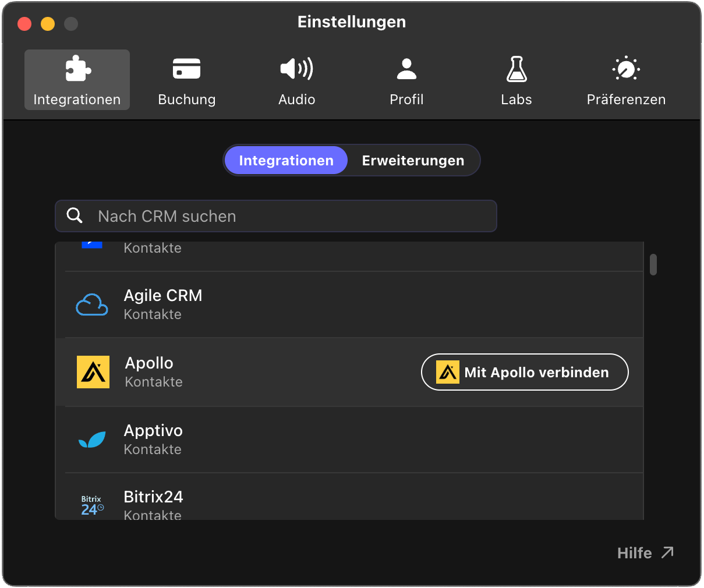Close the Einstellungen window with the red button
The height and width of the screenshot is (588, 704).
pos(24,23)
